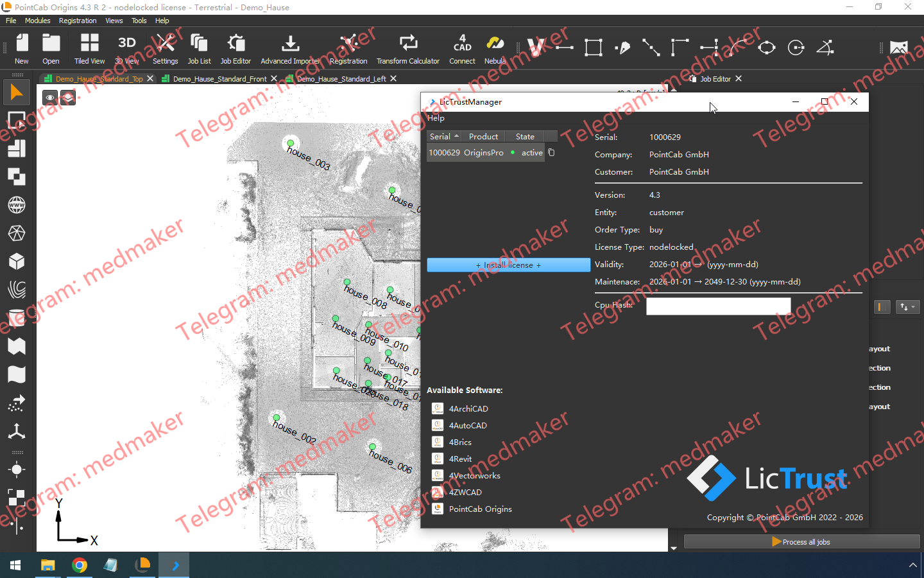Switch to Tiled View layout
This screenshot has height=578, width=924.
pyautogui.click(x=89, y=49)
